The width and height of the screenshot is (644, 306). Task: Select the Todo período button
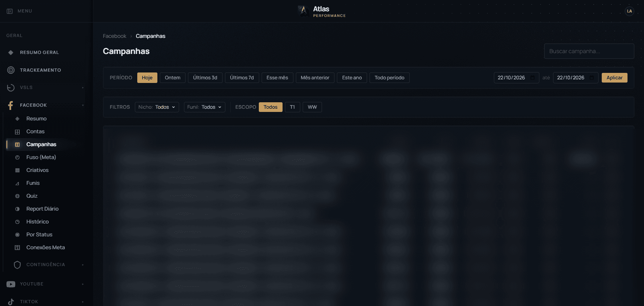390,78
